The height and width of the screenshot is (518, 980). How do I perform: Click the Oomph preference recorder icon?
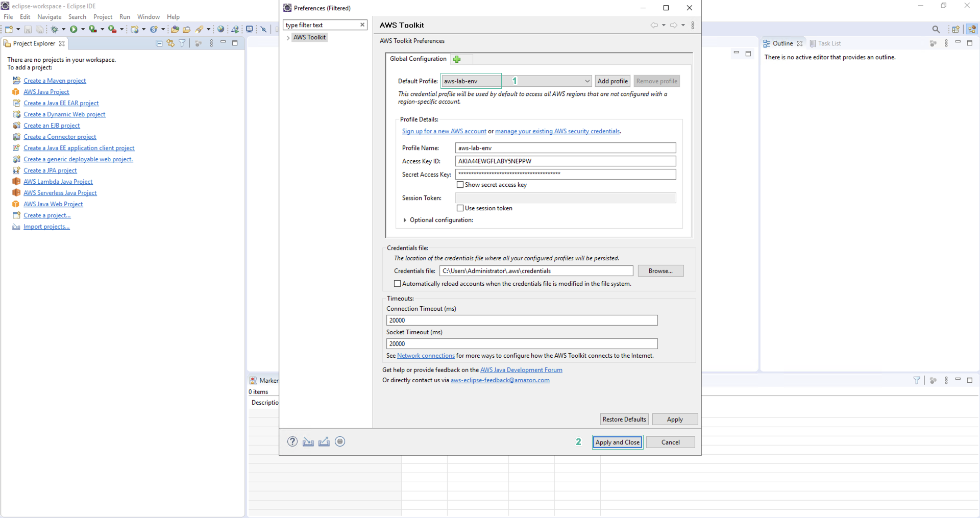(340, 441)
